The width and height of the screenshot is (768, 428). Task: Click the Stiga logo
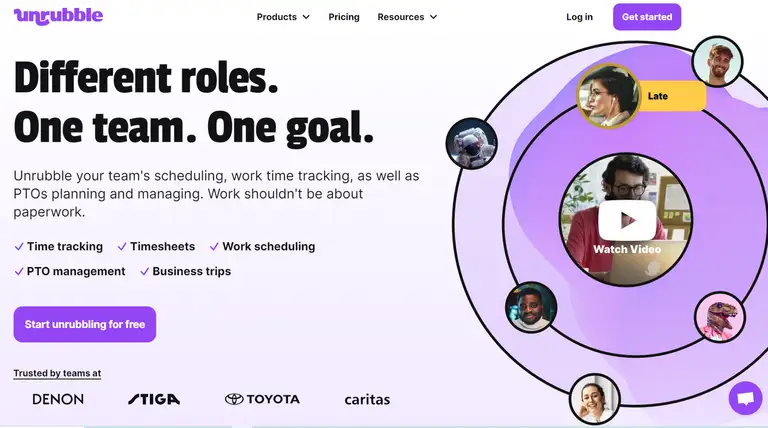pos(154,399)
